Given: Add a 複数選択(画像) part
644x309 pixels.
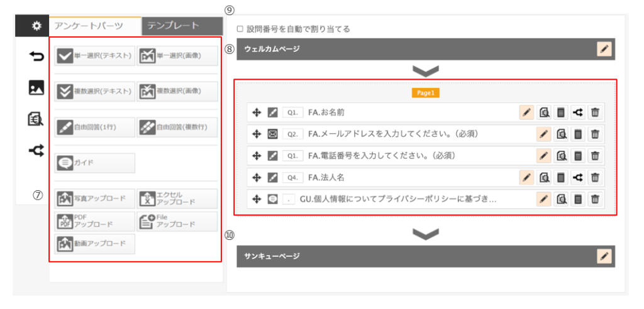Looking at the screenshot, I should pos(177,92).
